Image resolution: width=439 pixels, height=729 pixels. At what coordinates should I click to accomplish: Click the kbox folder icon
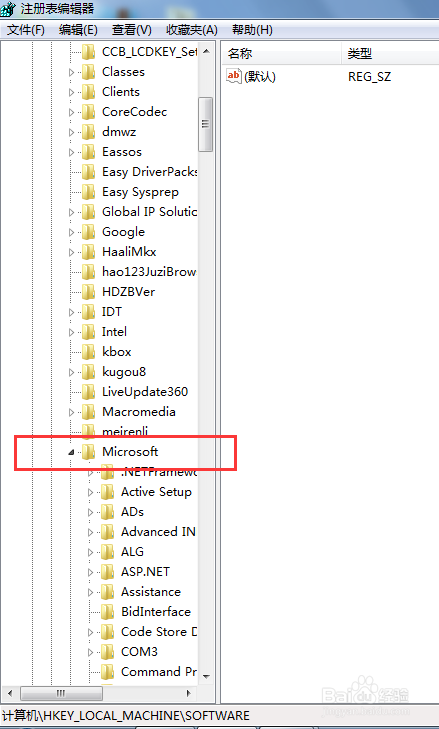coord(88,351)
